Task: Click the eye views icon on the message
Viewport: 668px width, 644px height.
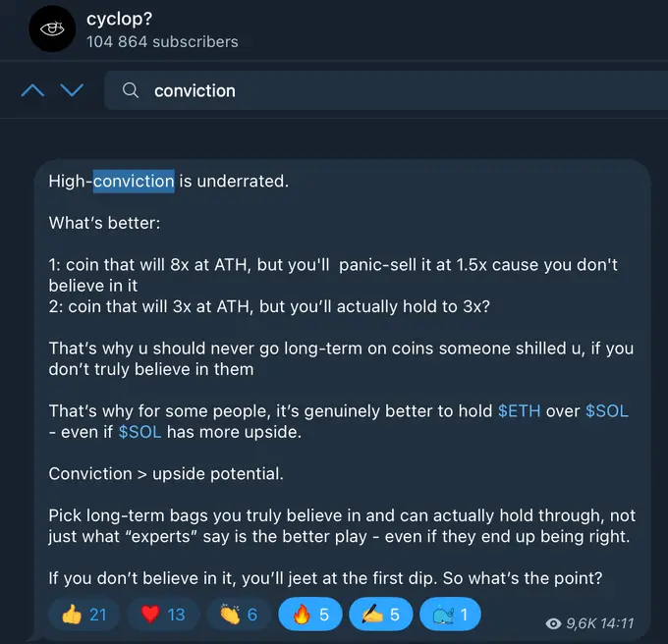Action: (x=554, y=622)
